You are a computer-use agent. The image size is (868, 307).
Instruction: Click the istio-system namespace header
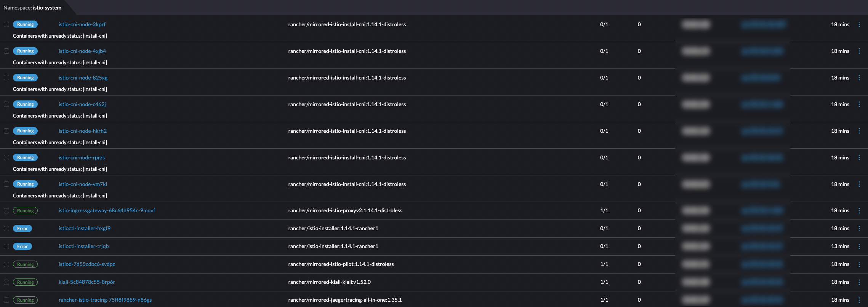click(47, 7)
